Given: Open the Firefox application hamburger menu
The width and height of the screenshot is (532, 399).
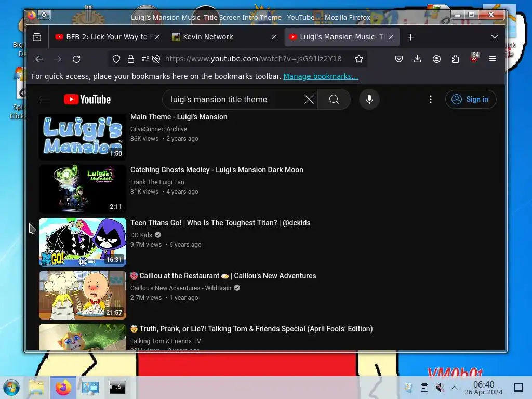Looking at the screenshot, I should coord(493,59).
